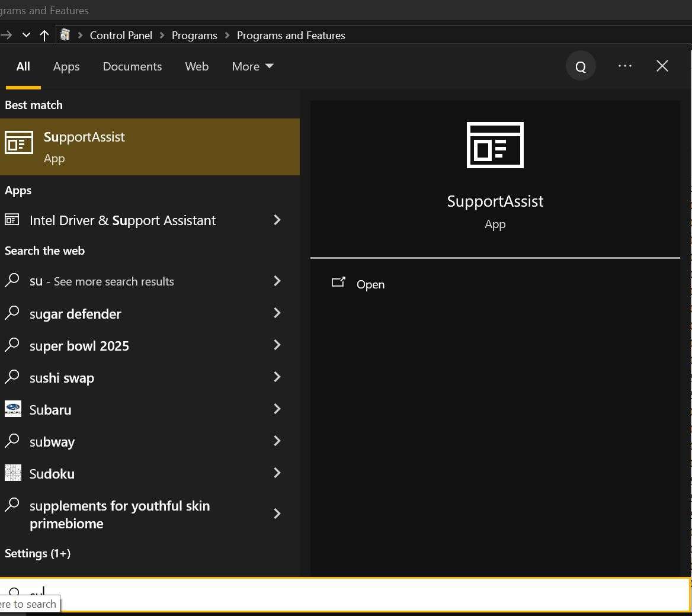
Task: Click the Control Panel folder icon in the address bar
Action: click(65, 35)
